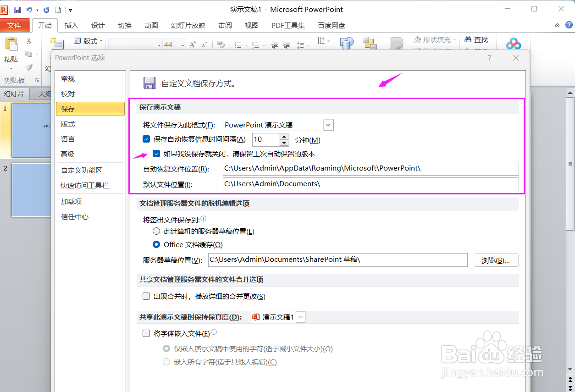This screenshot has width=575, height=392.
Task: Toggle 将字体嵌入文件 checkbox
Action: tap(147, 333)
